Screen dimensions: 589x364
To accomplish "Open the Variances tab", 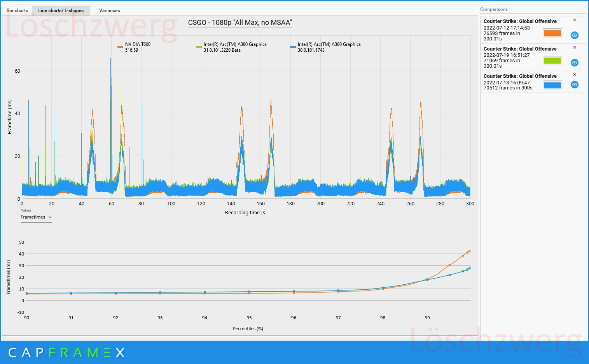I will pyautogui.click(x=109, y=10).
